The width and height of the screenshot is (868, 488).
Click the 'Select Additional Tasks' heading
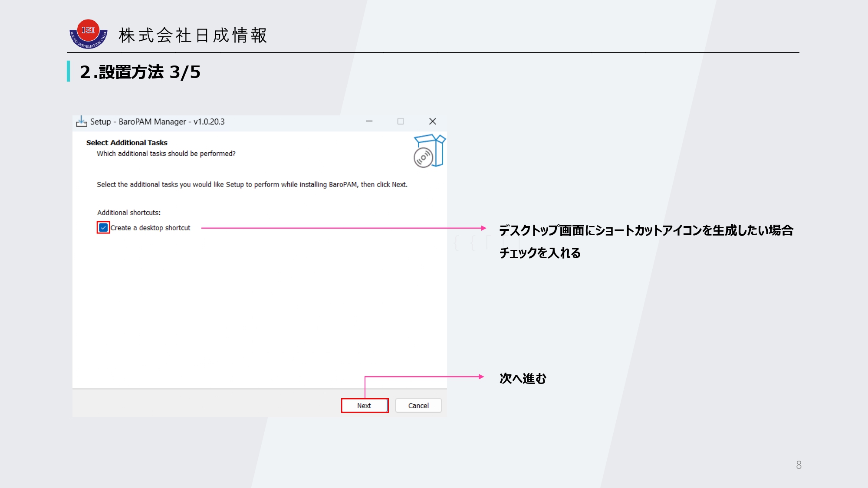(x=127, y=142)
